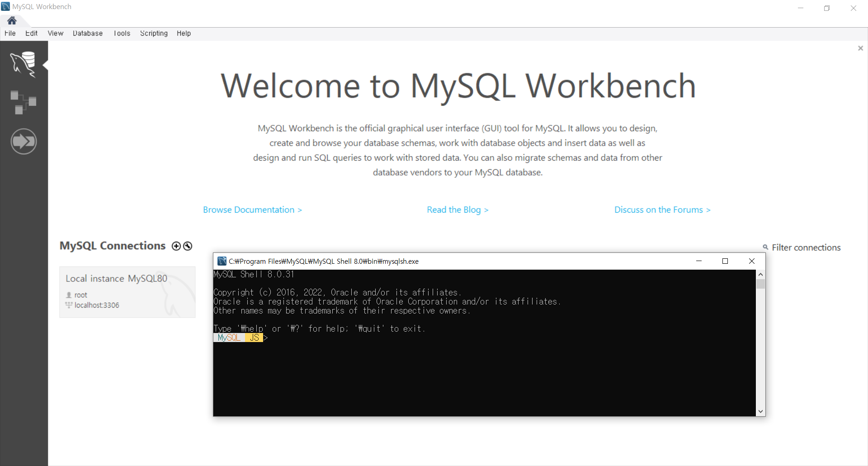The height and width of the screenshot is (466, 868).
Task: Open the File menu
Action: click(10, 33)
